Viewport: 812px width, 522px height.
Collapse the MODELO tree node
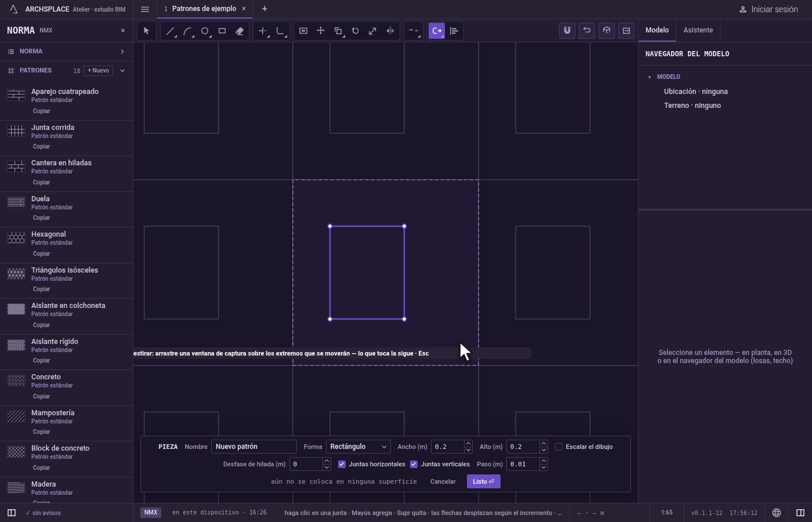coord(650,77)
